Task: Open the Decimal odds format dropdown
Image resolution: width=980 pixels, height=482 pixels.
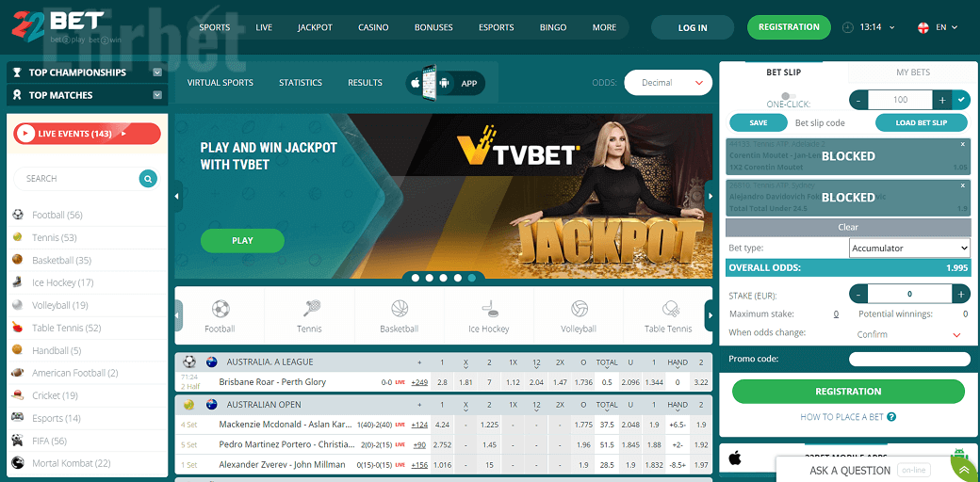Action: pos(668,83)
